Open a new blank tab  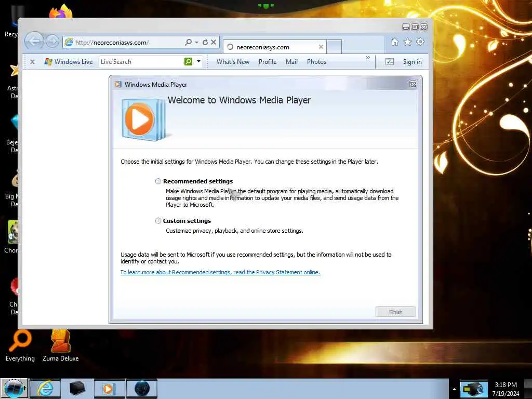pos(334,47)
